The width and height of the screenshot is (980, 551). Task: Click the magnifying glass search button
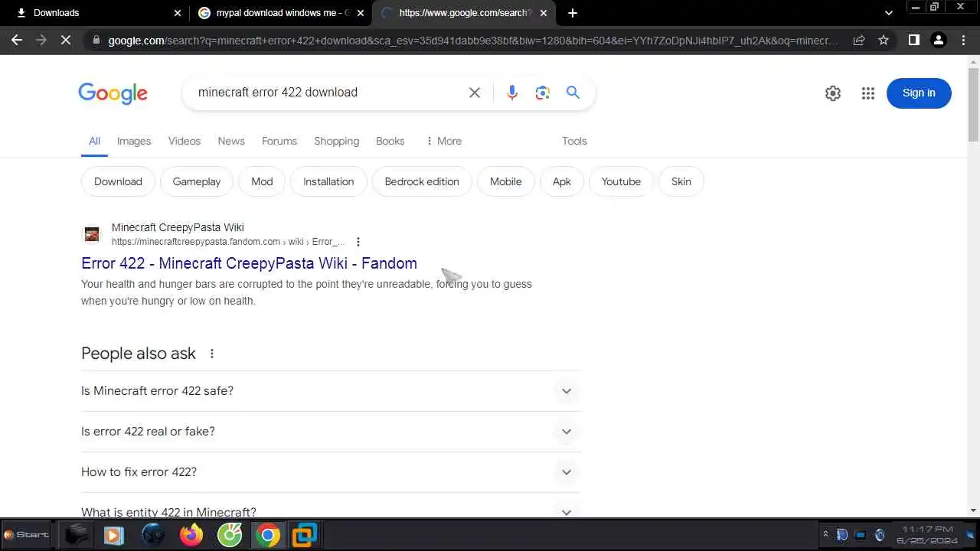[573, 93]
